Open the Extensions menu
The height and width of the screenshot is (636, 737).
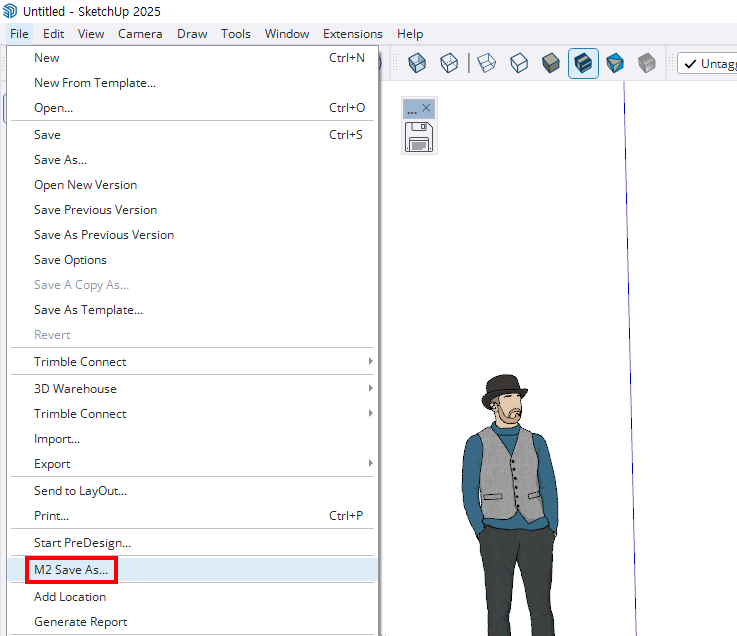353,34
